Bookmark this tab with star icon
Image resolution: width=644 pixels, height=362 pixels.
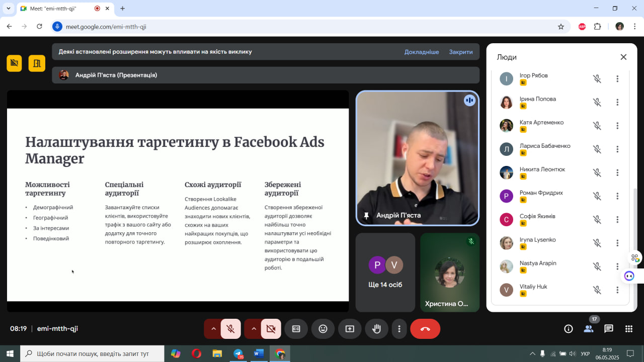pos(561,27)
